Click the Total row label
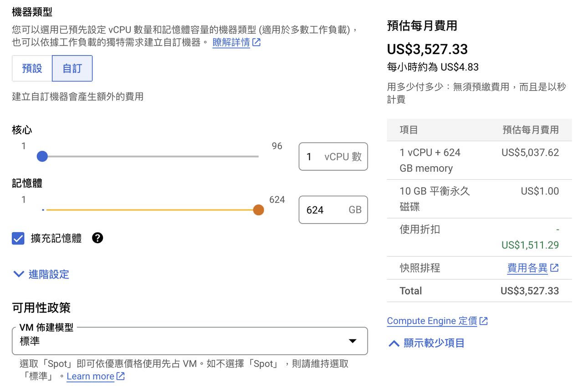This screenshot has width=583, height=392. [x=411, y=291]
